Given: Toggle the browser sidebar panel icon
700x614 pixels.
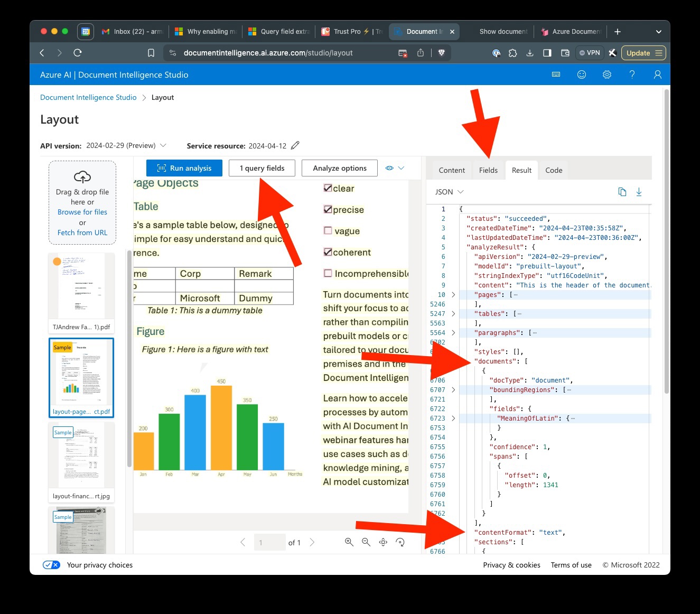Looking at the screenshot, I should pos(547,53).
